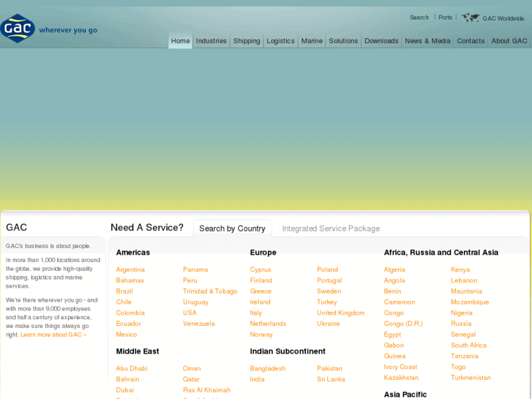
Task: Open the Sri Lanka link
Action: pyautogui.click(x=331, y=379)
